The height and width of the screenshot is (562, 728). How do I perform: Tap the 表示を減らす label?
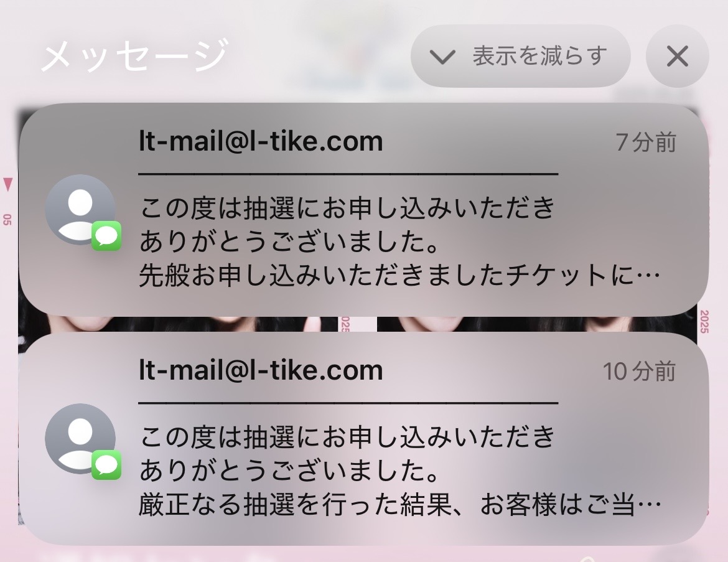[x=540, y=56]
